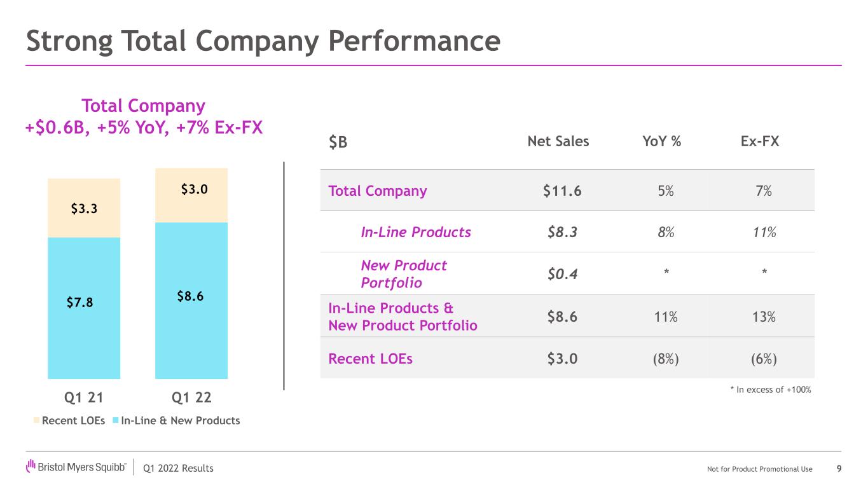
Task: Click the page number 9
Action: (x=839, y=469)
